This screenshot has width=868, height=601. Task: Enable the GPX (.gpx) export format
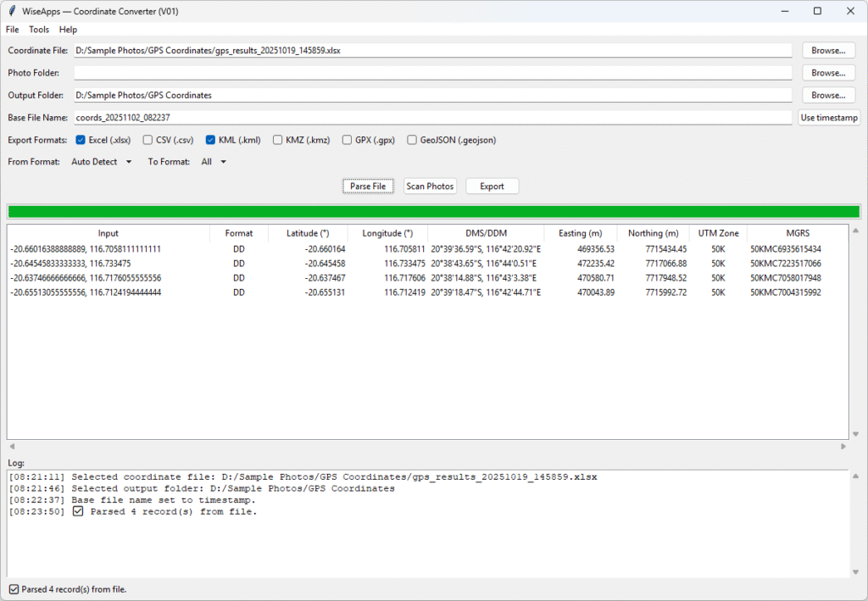tap(347, 140)
